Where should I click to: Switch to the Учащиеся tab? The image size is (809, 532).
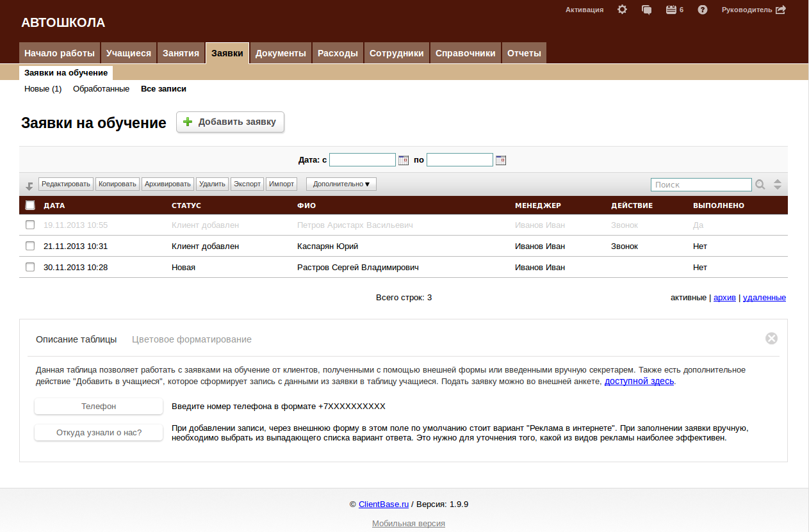click(x=129, y=53)
